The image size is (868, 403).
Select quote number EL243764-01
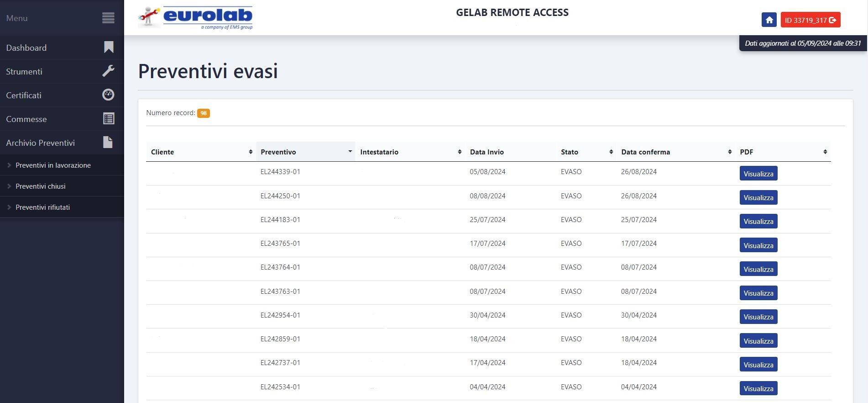click(x=280, y=267)
